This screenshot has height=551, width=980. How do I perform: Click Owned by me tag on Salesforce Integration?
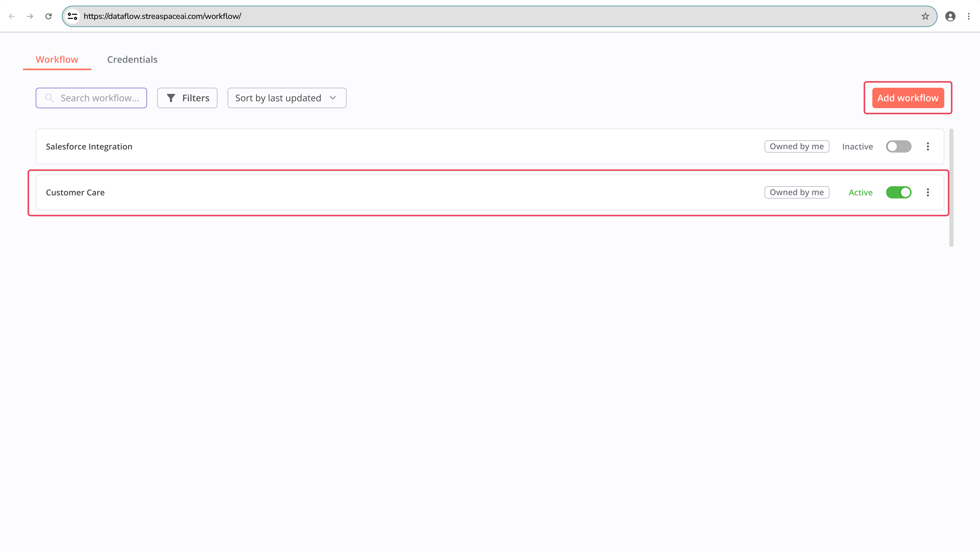(x=797, y=146)
